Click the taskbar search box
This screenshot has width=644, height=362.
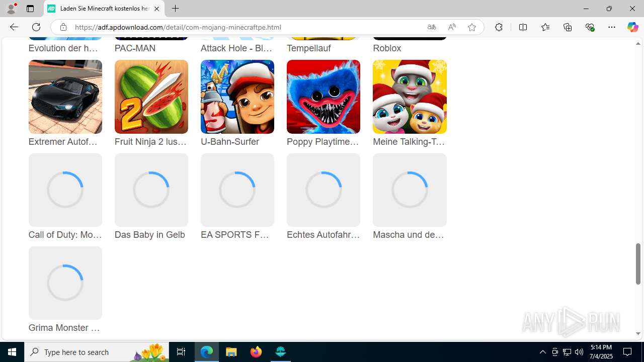[x=97, y=352]
